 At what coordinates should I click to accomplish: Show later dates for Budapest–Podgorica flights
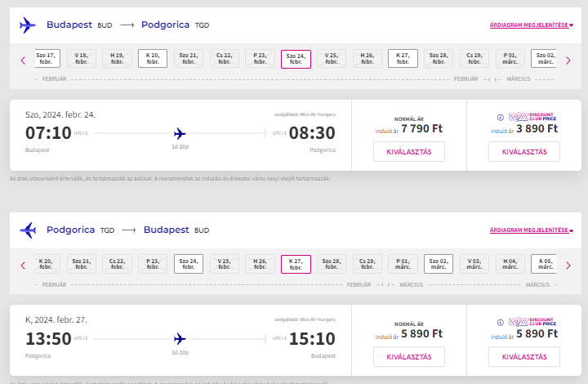click(x=568, y=60)
